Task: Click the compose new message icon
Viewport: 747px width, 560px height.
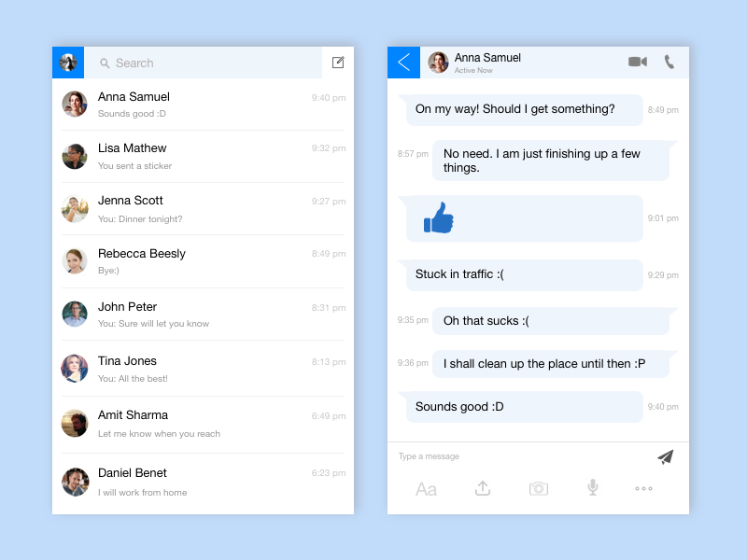Action: pyautogui.click(x=338, y=63)
